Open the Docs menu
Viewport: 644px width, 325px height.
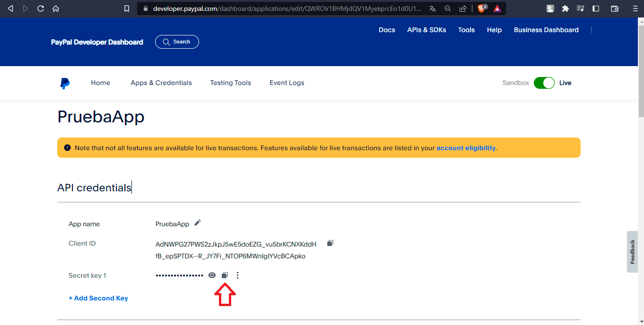click(387, 30)
